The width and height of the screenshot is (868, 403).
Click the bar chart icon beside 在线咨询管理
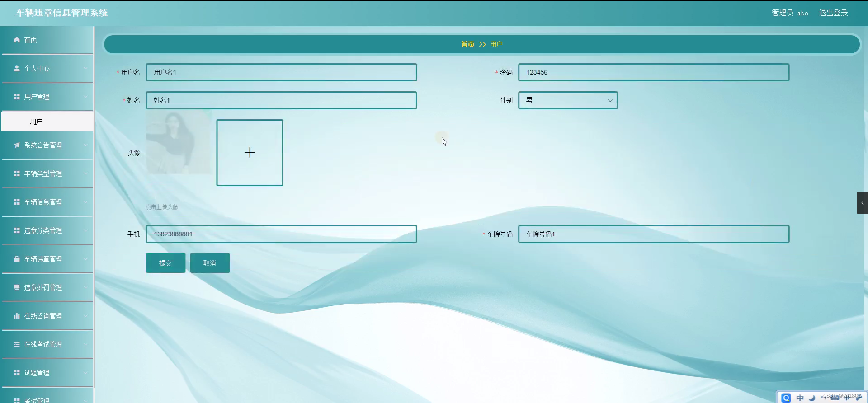[17, 316]
